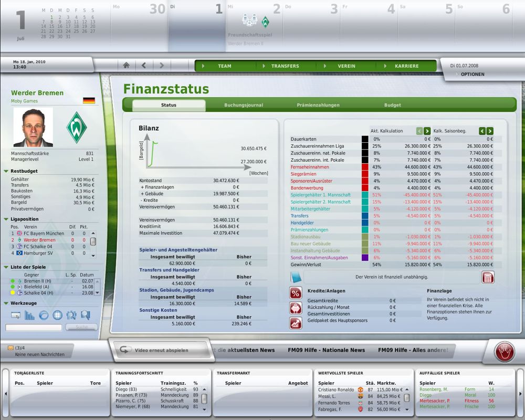Click the piggy bank investment icon
Image resolution: width=525 pixels, height=420 pixels.
click(296, 308)
